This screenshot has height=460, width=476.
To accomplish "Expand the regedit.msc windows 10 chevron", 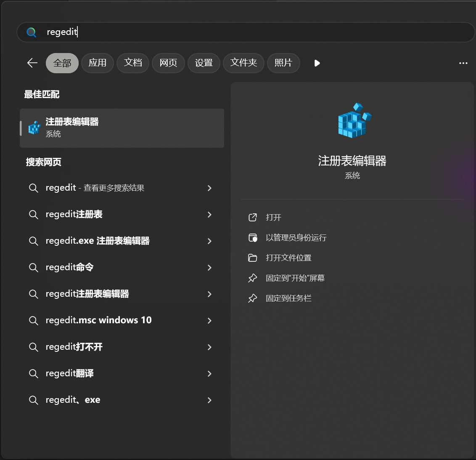I will [209, 321].
